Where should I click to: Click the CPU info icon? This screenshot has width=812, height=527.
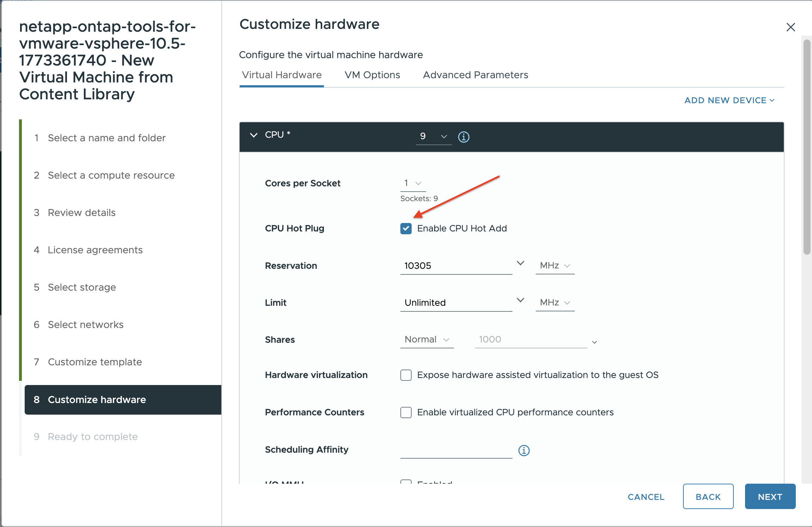(x=463, y=137)
